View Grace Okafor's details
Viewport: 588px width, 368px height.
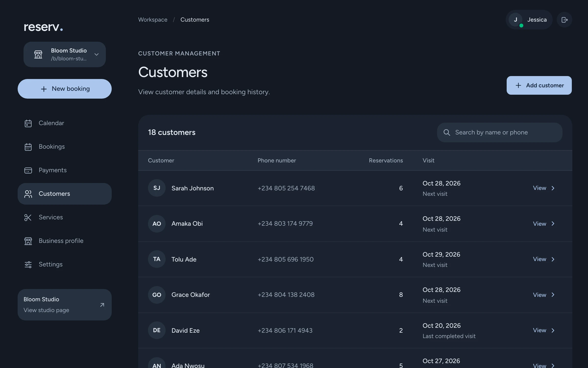click(x=539, y=295)
